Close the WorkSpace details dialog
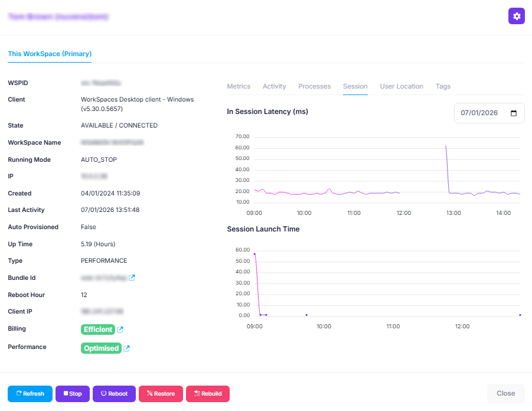 pos(505,393)
